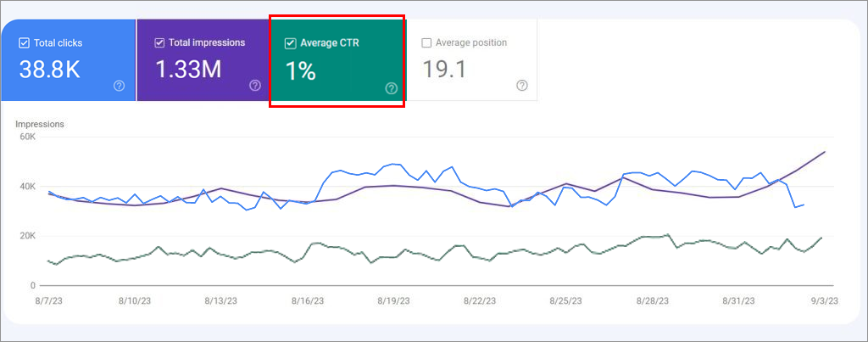Click the 40K axis label
The height and width of the screenshot is (342, 868).
26,187
